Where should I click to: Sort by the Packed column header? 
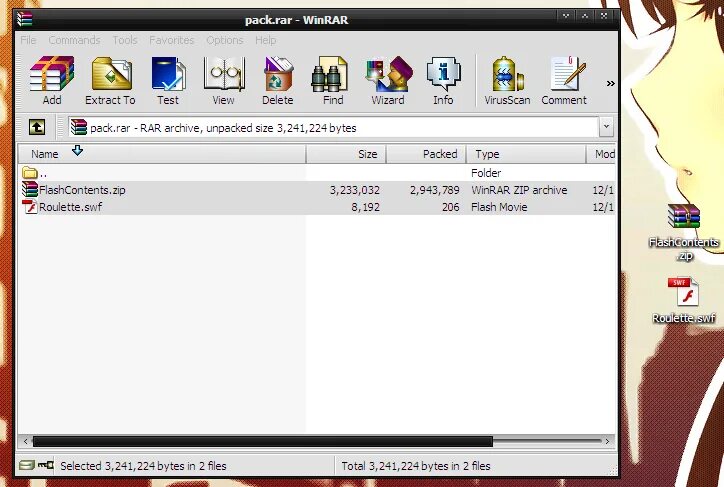tap(426, 154)
